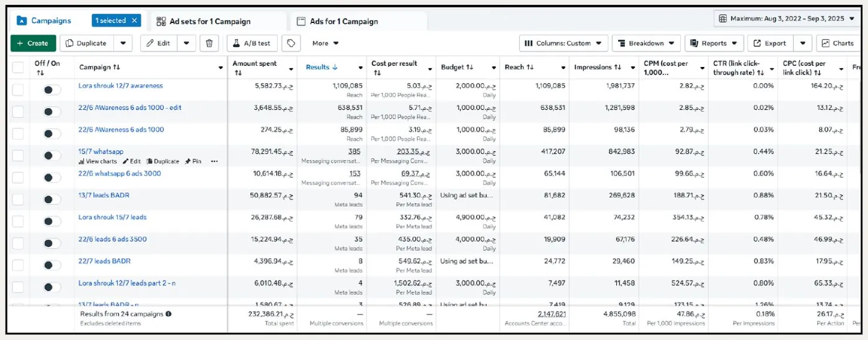The width and height of the screenshot is (868, 340).
Task: Click the CPM column header
Action: point(667,68)
